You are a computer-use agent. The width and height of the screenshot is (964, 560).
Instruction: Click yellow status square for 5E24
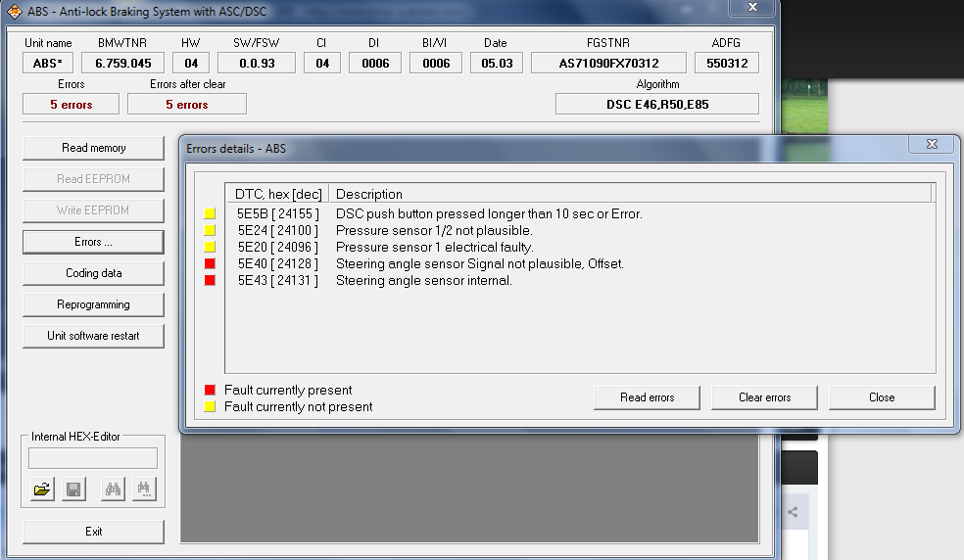[210, 230]
